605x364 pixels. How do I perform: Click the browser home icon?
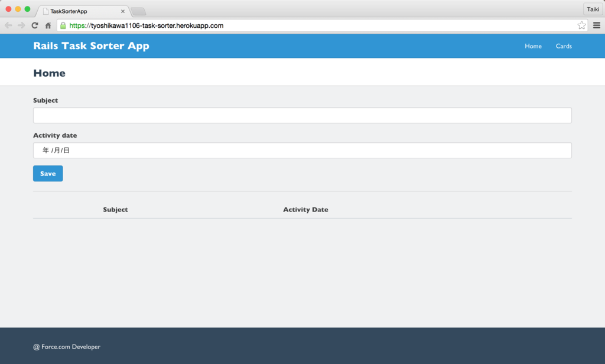(x=48, y=25)
